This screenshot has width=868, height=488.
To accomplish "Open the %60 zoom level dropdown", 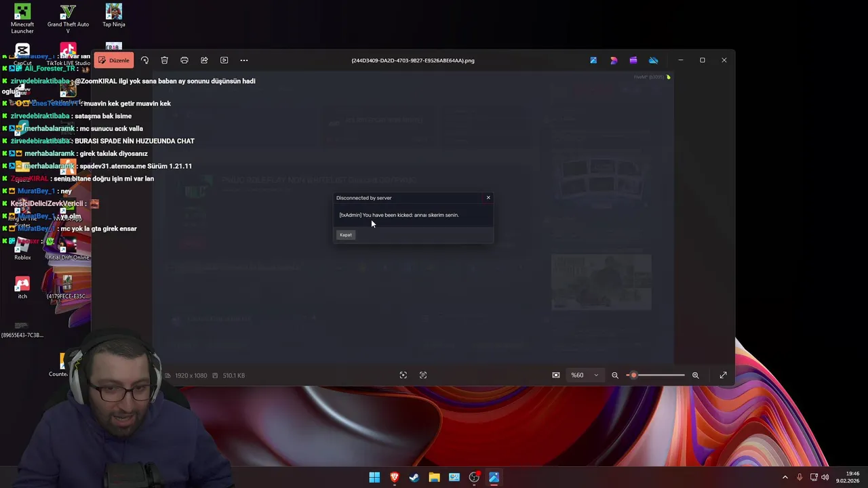I will pos(585,375).
